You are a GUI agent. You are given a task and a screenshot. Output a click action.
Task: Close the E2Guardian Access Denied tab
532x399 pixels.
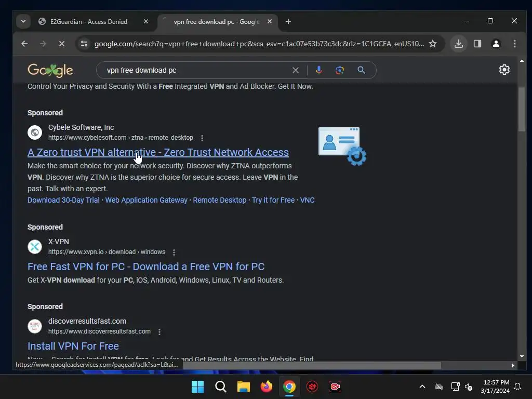146,21
